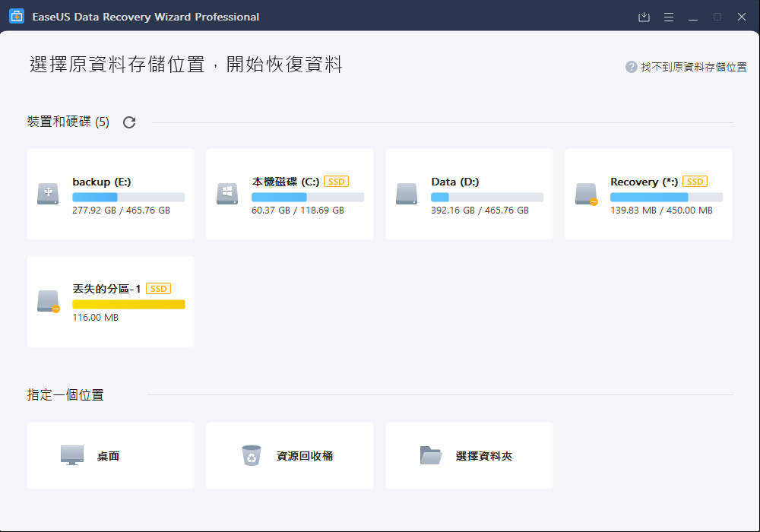The image size is (760, 532).
Task: Select the 資源回收桶 location
Action: tap(290, 455)
